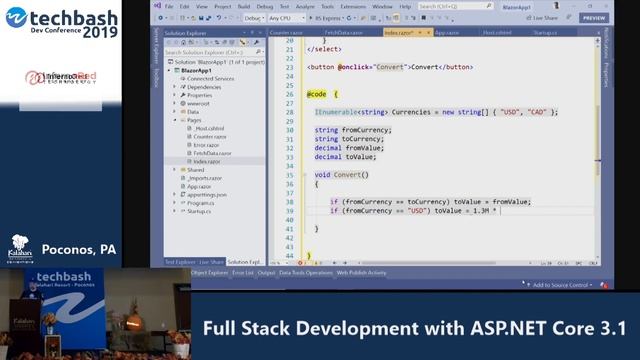
Task: Expand the appsettings.json node
Action: [175, 195]
